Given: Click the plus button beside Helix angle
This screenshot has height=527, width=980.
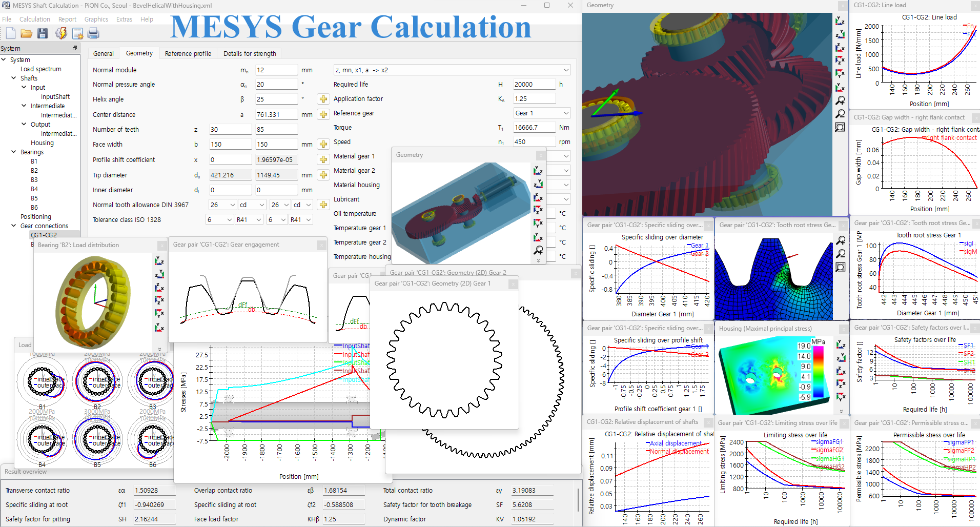Looking at the screenshot, I should coord(323,99).
